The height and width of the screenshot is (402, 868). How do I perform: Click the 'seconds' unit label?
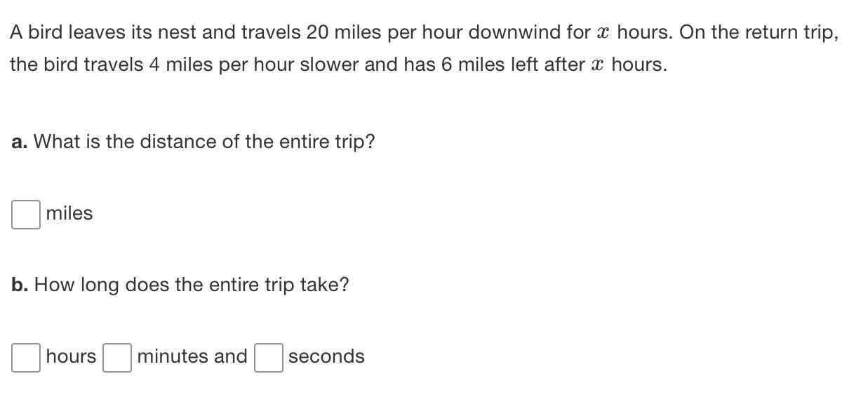click(326, 356)
